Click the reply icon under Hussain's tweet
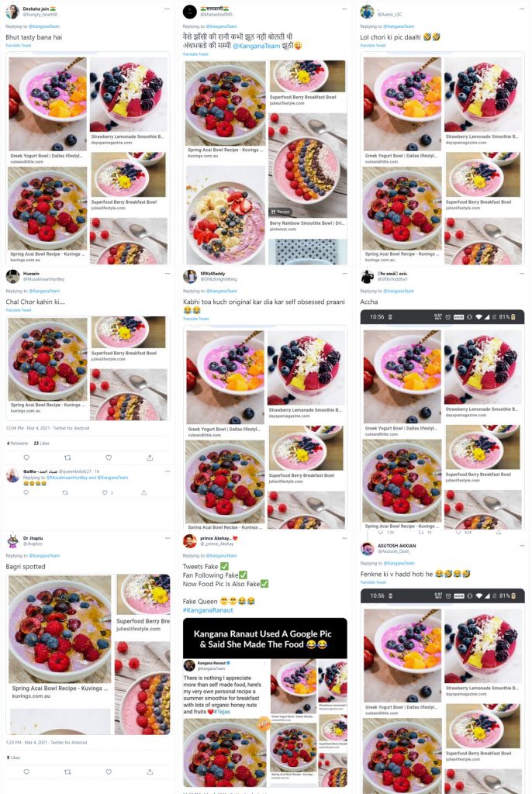Image resolution: width=532 pixels, height=794 pixels. [x=26, y=457]
